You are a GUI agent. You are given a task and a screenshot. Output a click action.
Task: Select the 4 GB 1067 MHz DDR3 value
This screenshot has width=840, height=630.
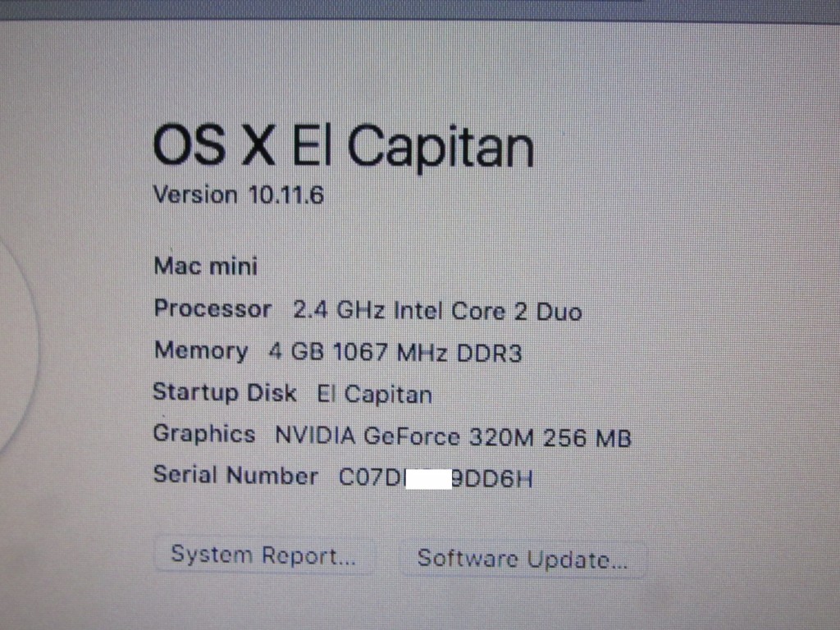(395, 353)
